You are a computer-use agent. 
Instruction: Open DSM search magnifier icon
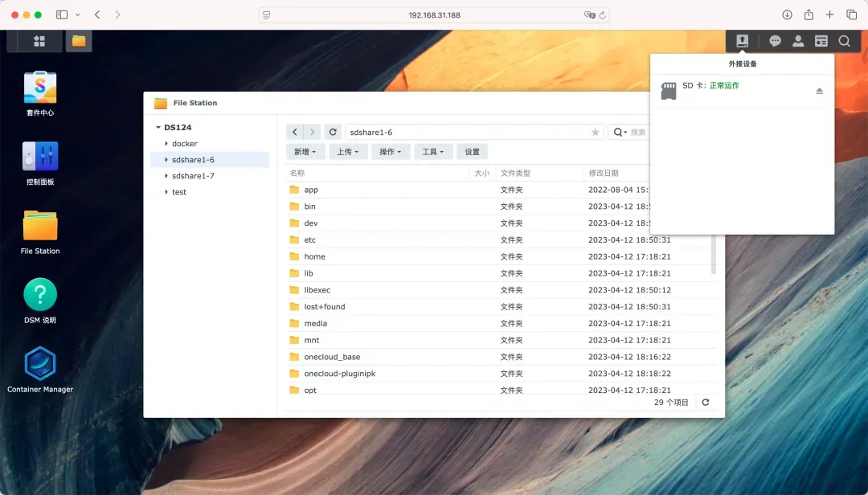(844, 41)
